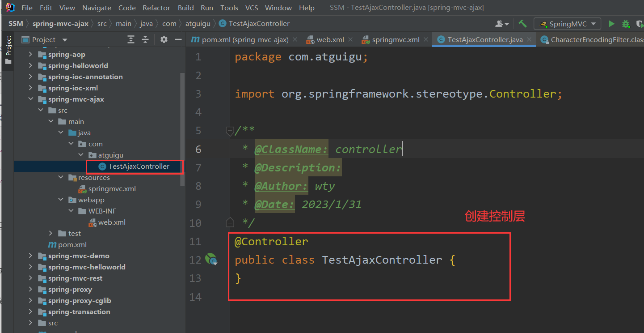644x333 pixels.
Task: Click java in the breadcrumb bar
Action: pos(147,24)
